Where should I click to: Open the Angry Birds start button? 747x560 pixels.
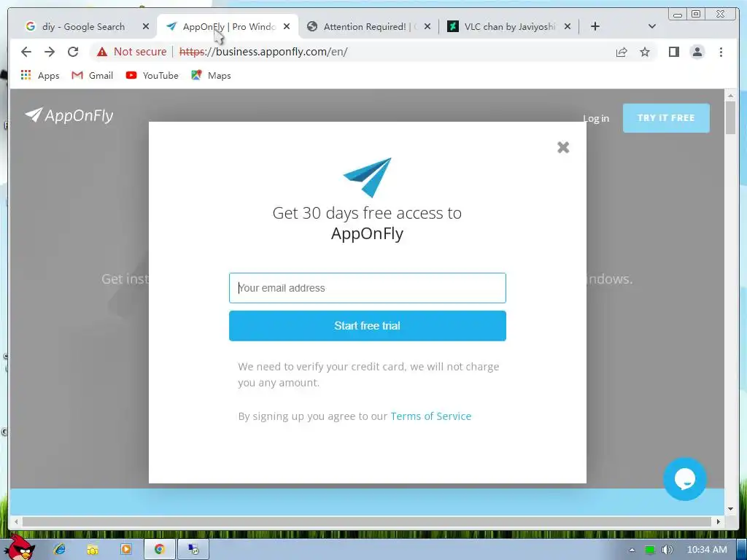tap(19, 548)
